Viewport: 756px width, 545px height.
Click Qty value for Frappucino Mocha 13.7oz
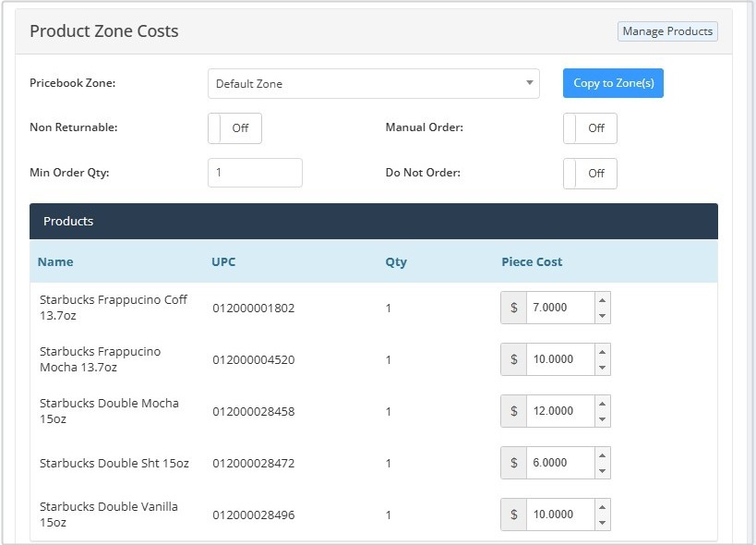[x=388, y=360]
